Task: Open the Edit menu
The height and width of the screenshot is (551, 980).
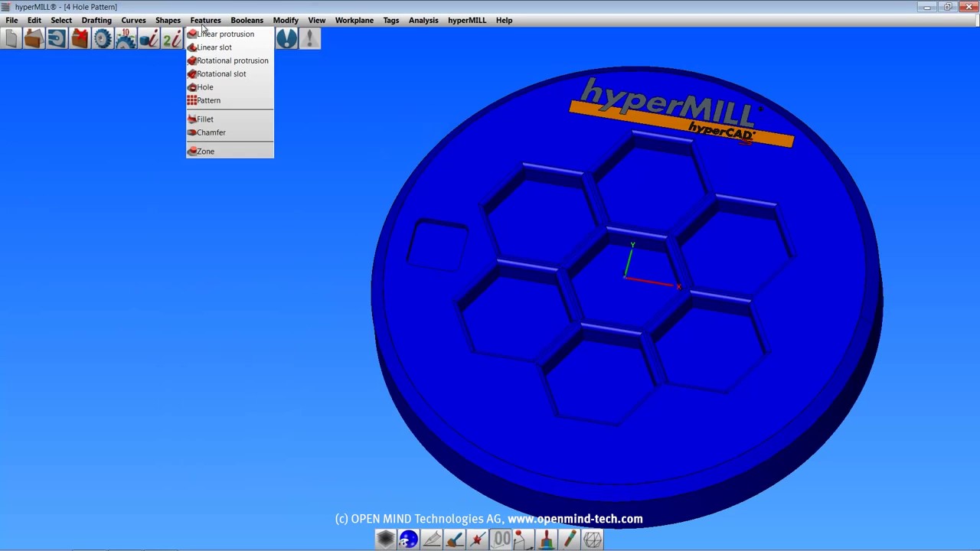Action: 34,21
